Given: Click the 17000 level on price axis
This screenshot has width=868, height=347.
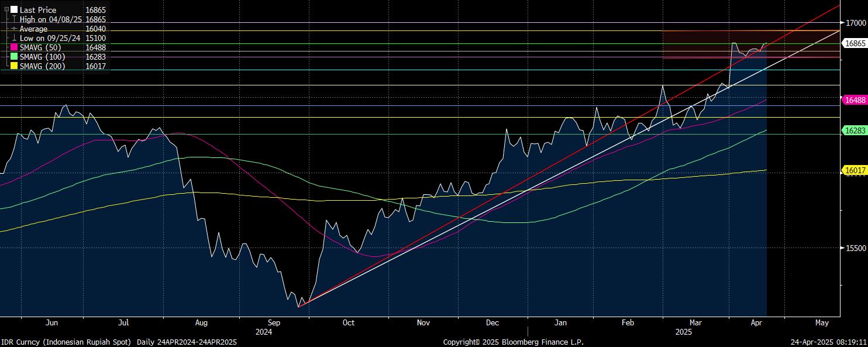Looking at the screenshot, I should [x=856, y=23].
